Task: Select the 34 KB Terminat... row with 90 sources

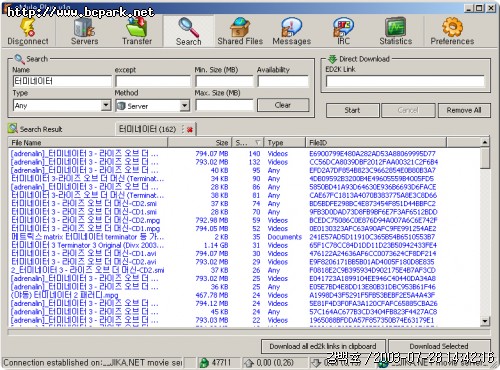Action: coord(245,179)
